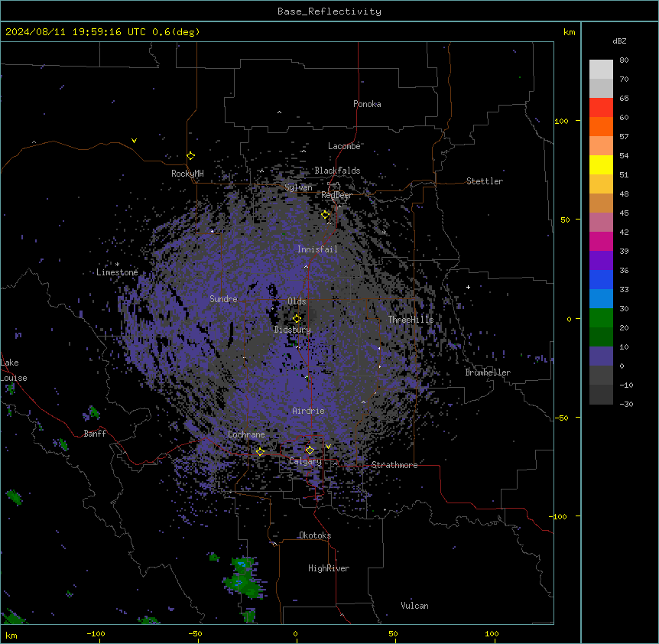Click the yellow diamond marker near RockyMH

191,156
